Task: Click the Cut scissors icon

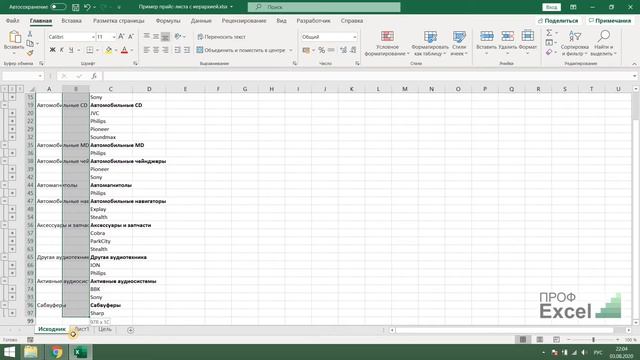Action: coord(30,34)
